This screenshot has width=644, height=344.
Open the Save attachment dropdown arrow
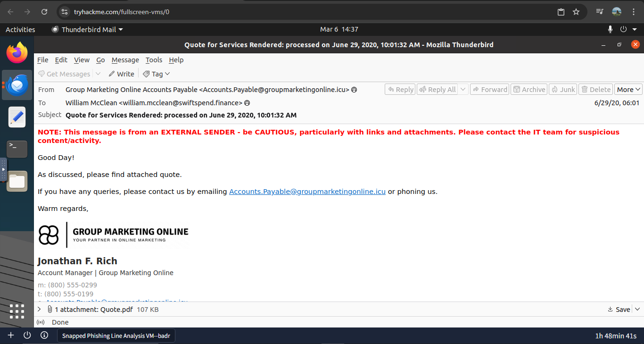[x=637, y=309]
